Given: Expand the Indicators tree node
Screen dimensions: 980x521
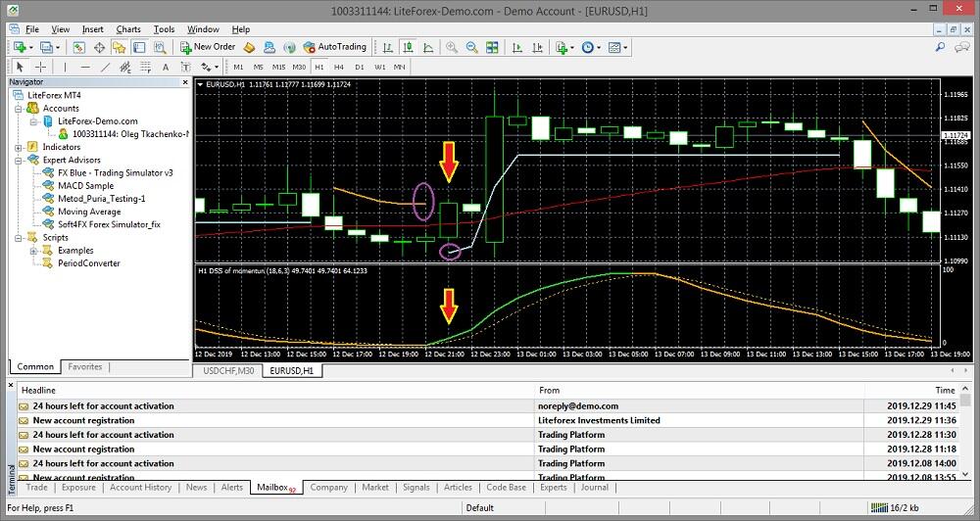Looking at the screenshot, I should (x=19, y=147).
